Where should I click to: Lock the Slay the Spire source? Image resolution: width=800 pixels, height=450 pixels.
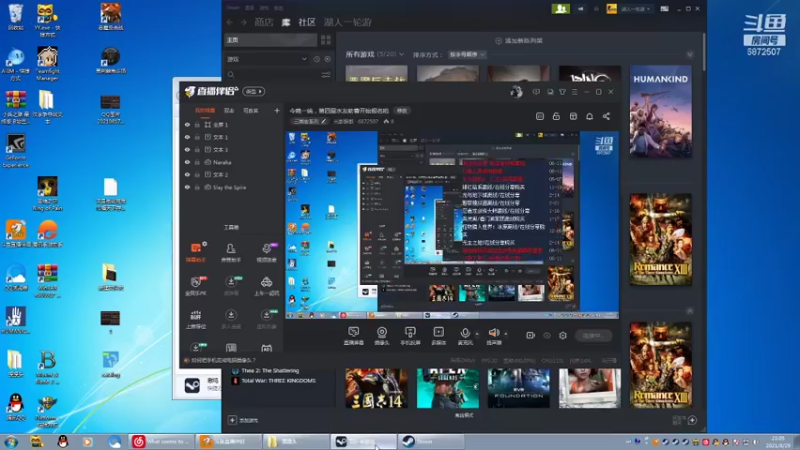pyautogui.click(x=197, y=187)
